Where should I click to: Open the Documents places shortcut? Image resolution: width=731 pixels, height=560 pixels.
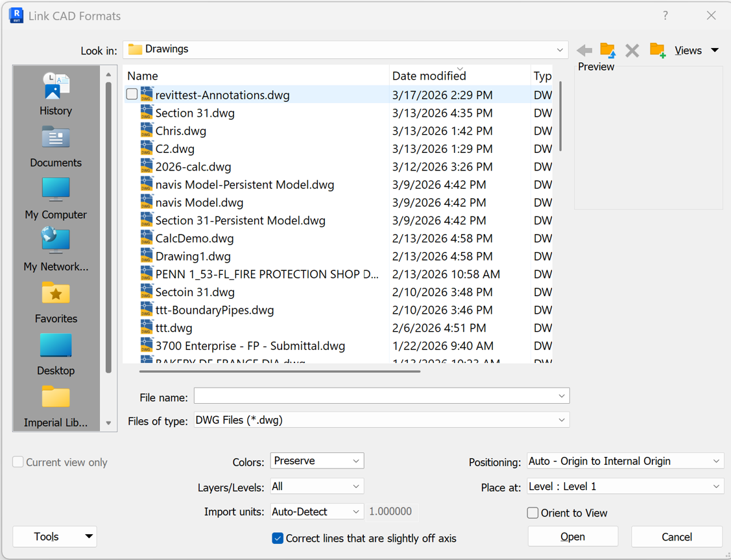click(56, 138)
